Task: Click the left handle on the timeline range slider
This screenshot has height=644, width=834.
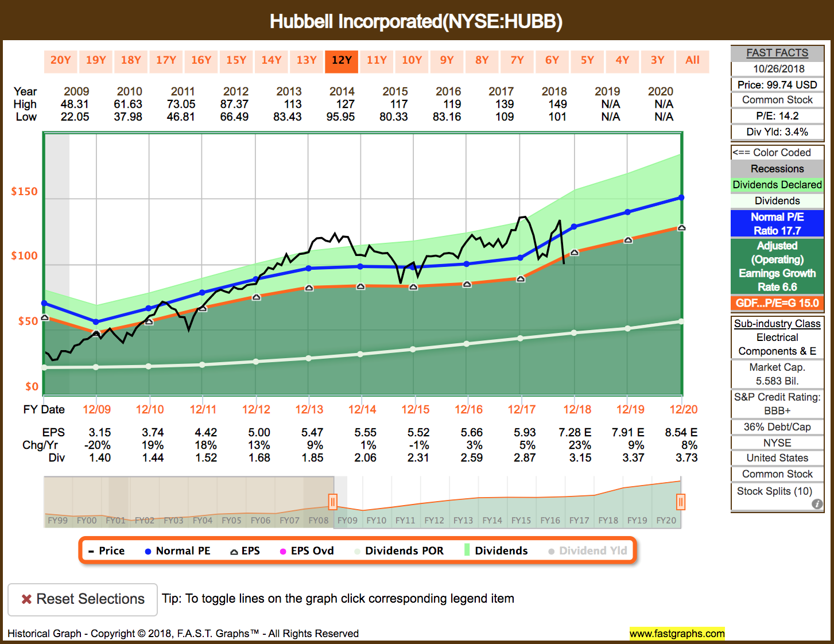Action: (332, 501)
